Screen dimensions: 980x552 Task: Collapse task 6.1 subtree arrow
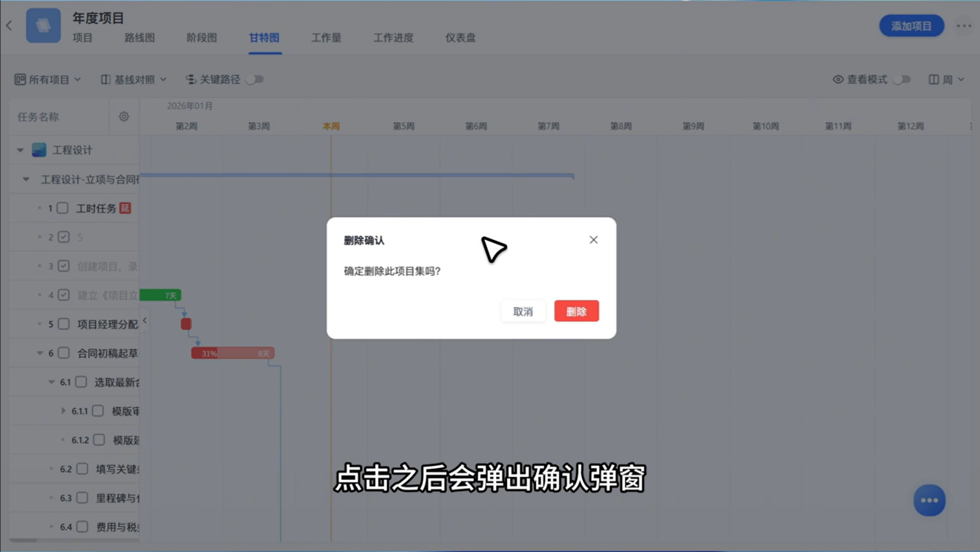(x=51, y=382)
